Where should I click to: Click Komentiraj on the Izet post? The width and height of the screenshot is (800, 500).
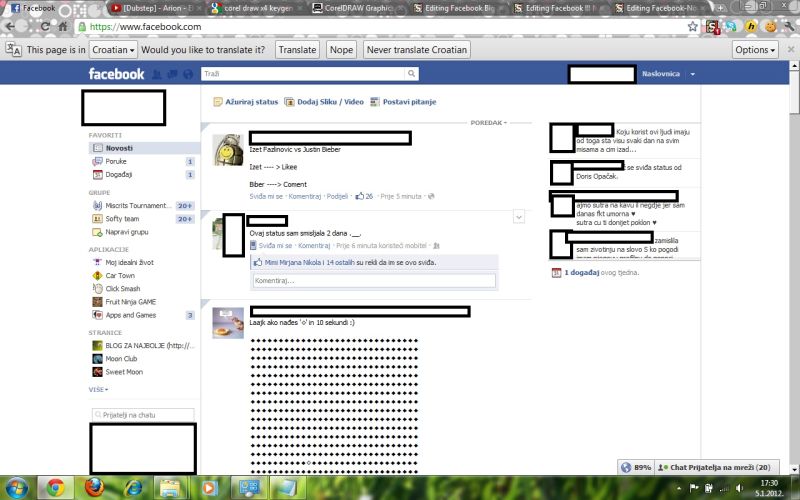tap(305, 196)
